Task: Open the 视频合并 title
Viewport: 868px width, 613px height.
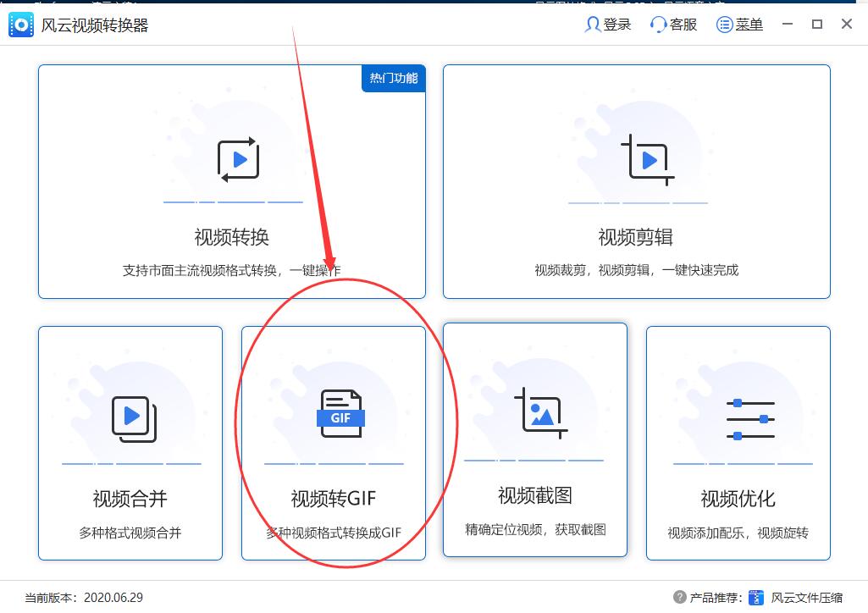Action: pyautogui.click(x=130, y=499)
